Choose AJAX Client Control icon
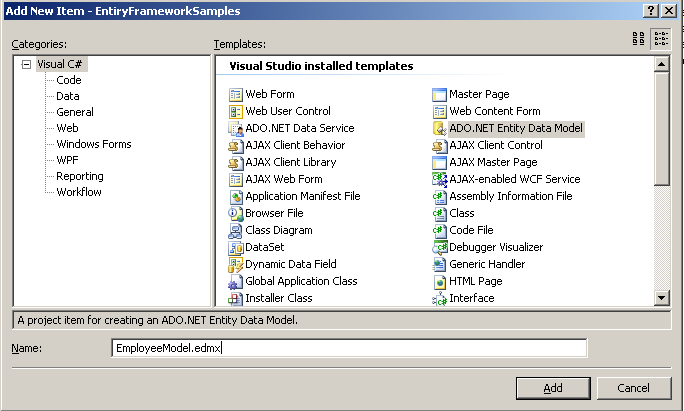This screenshot has height=411, width=684. click(x=439, y=146)
